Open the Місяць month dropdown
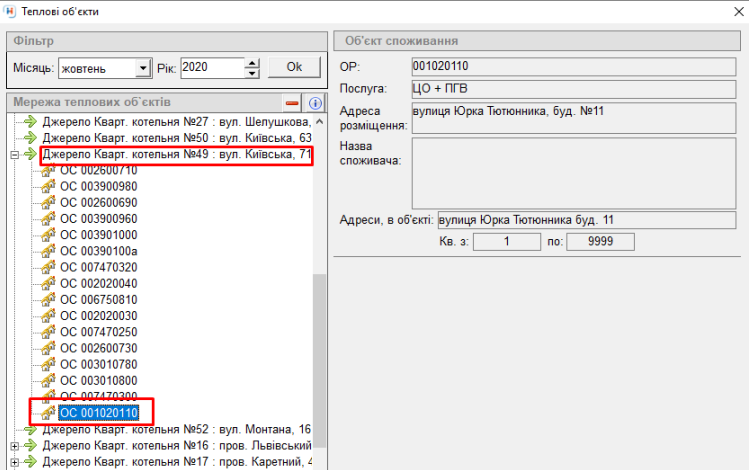The image size is (749, 470). pyautogui.click(x=143, y=68)
